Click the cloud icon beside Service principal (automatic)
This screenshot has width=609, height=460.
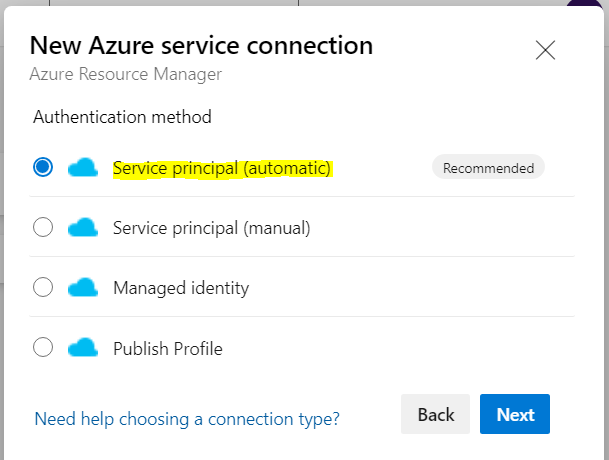point(83,168)
